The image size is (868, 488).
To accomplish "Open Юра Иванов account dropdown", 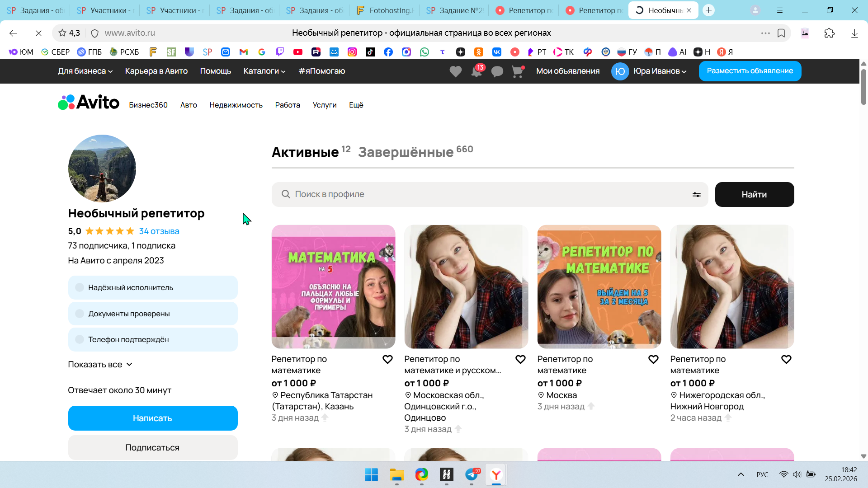I will [660, 71].
